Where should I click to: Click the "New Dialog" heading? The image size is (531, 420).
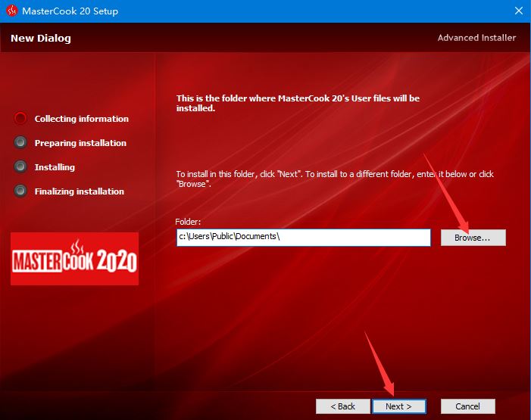point(41,39)
